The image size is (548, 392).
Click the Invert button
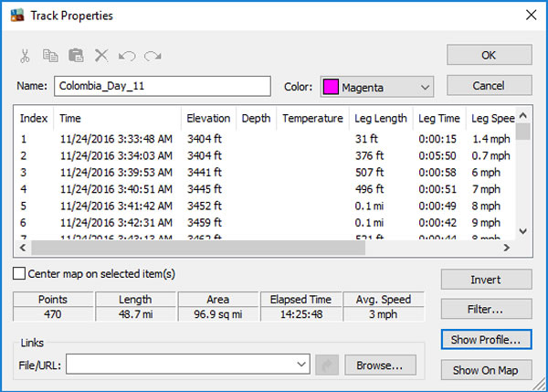click(487, 280)
